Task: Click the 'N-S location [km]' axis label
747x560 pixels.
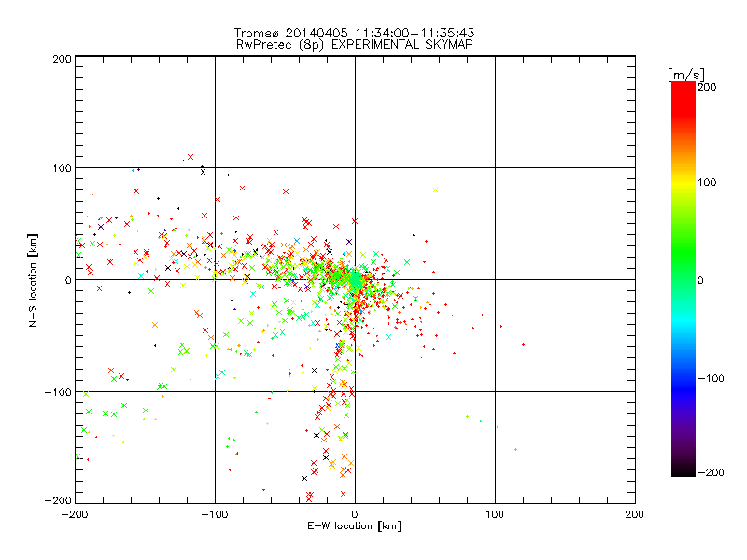Action: pos(33,280)
